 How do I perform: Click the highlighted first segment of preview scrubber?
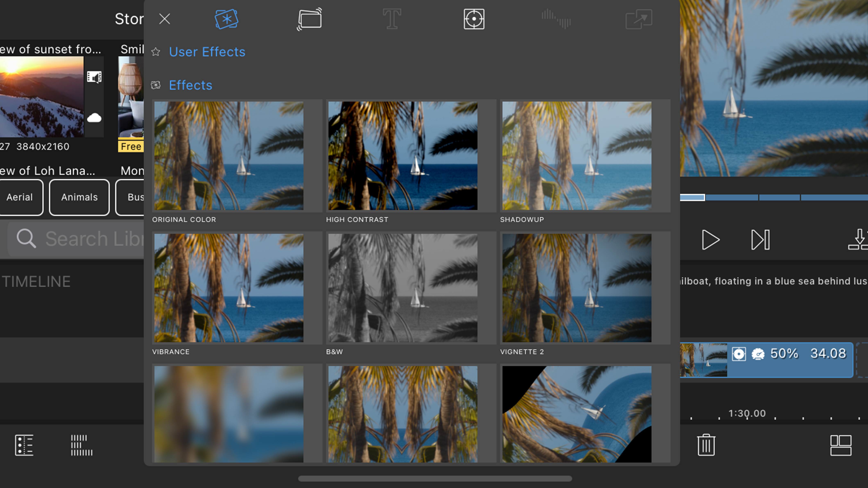(x=692, y=198)
